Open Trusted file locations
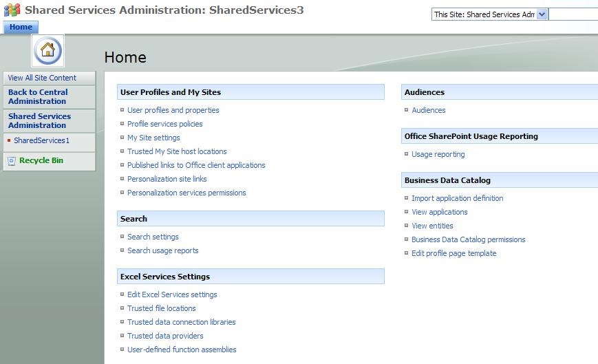 pyautogui.click(x=161, y=308)
